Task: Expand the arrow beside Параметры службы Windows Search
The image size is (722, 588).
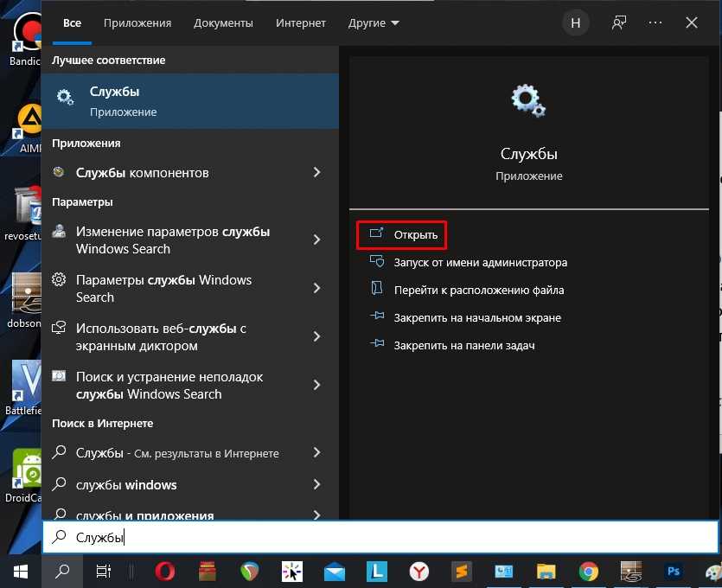Action: pos(317,288)
